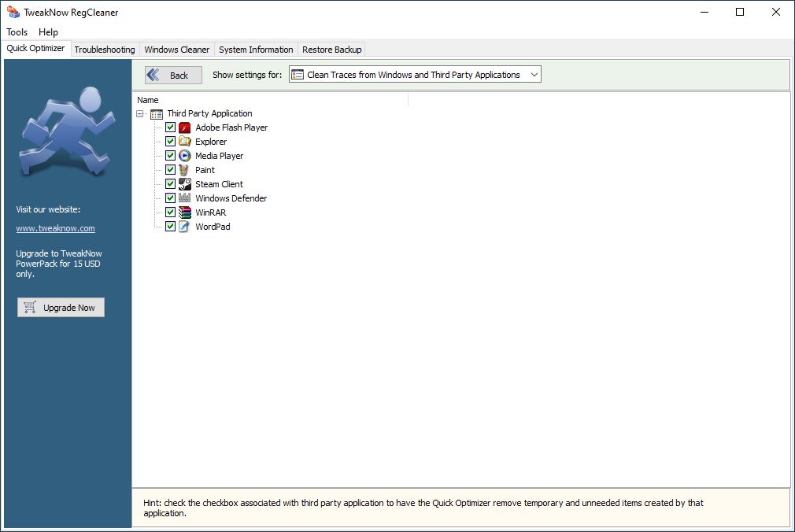The image size is (795, 532).
Task: Open the Help menu
Action: coord(48,32)
